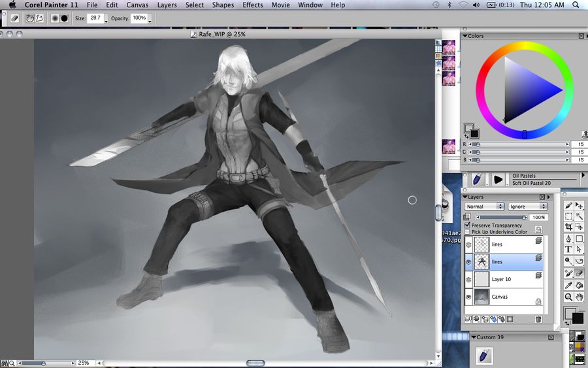
Task: Open the Normal composite method dropdown
Action: (484, 207)
